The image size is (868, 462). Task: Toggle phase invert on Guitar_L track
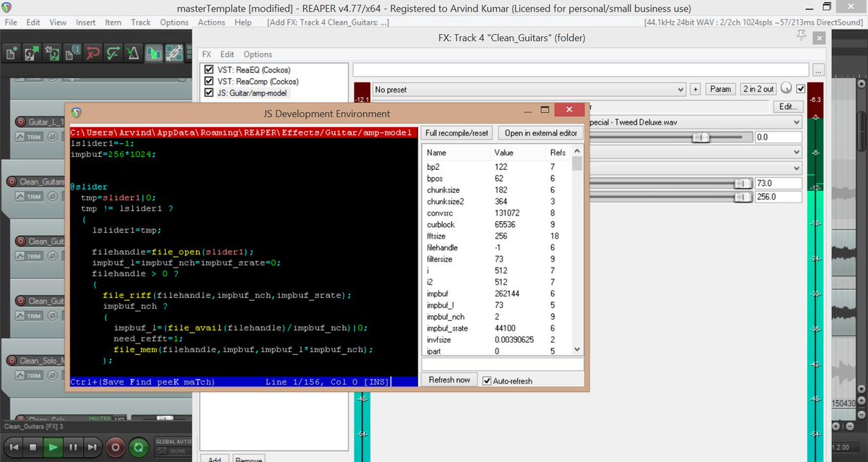point(52,137)
